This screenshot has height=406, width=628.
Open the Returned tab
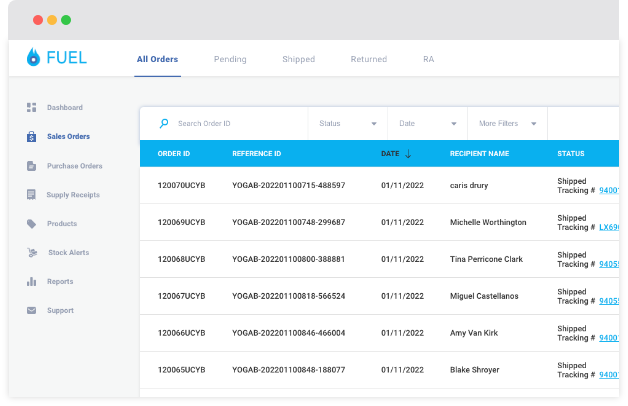pyautogui.click(x=368, y=59)
